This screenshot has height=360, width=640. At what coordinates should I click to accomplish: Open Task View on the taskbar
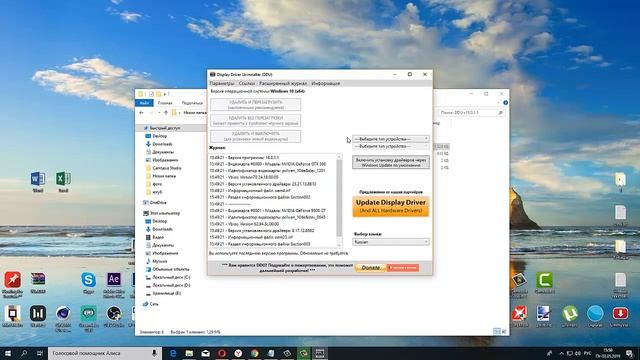pyautogui.click(x=40, y=353)
